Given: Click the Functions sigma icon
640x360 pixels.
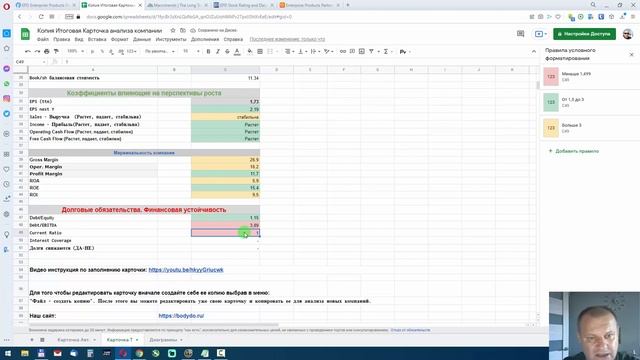Looking at the screenshot, I should tap(386, 51).
